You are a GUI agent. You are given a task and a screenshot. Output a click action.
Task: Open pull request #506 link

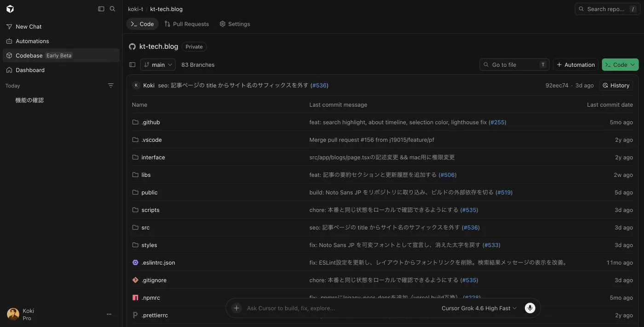(448, 175)
